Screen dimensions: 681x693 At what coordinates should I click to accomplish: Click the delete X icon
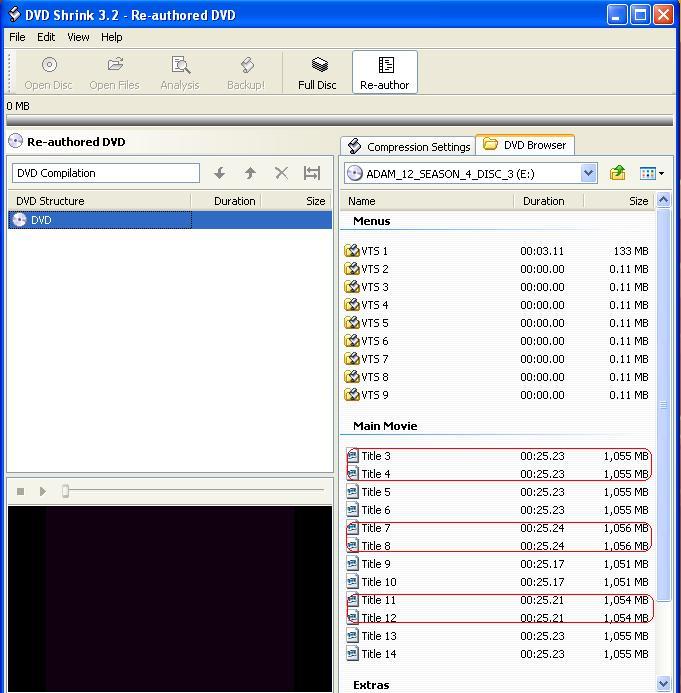point(281,173)
